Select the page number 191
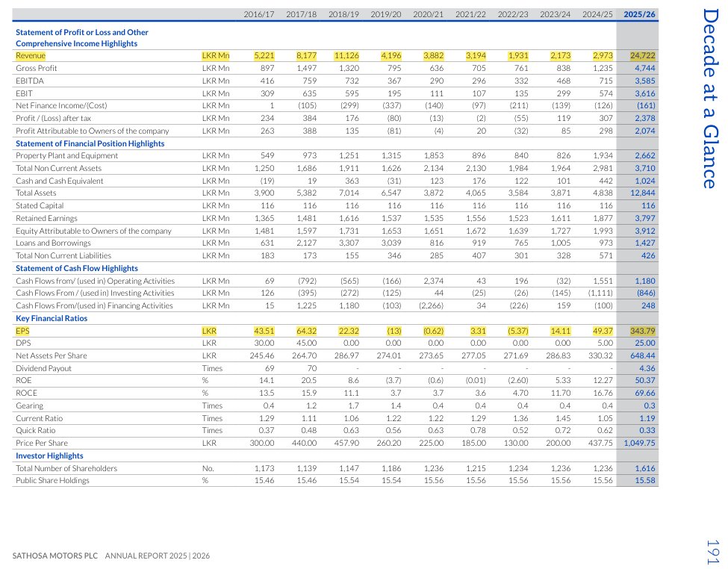Image resolution: width=728 pixels, height=569 pixels. click(712, 552)
